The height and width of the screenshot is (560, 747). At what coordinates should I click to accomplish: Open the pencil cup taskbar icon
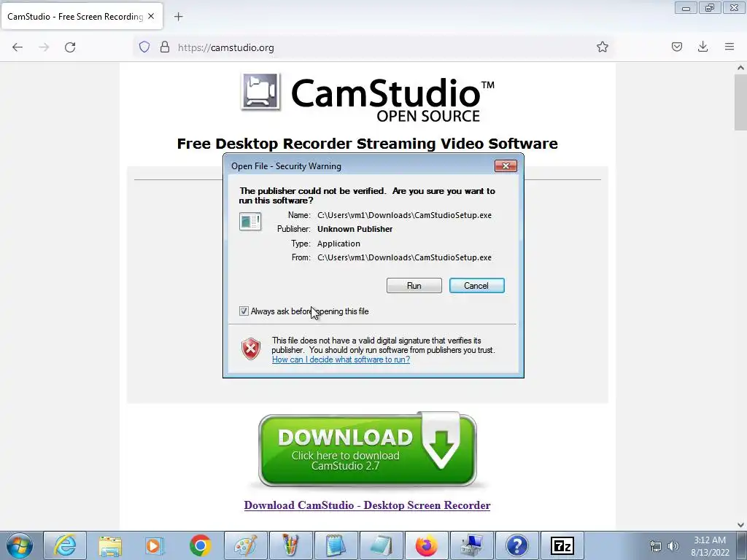pyautogui.click(x=290, y=545)
